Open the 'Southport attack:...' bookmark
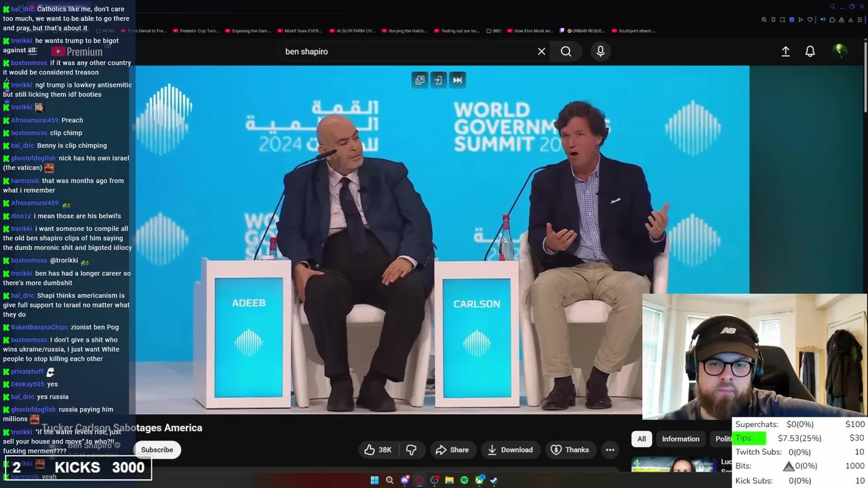 tap(633, 30)
